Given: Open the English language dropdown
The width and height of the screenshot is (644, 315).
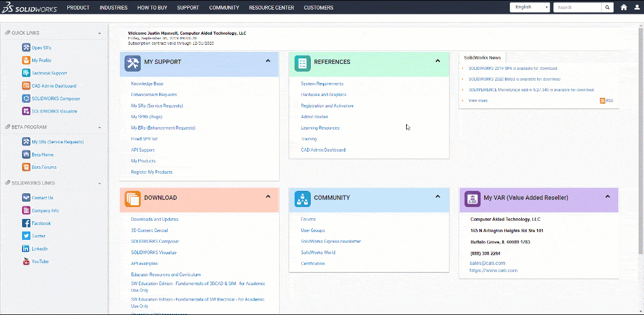Looking at the screenshot, I should point(530,8).
